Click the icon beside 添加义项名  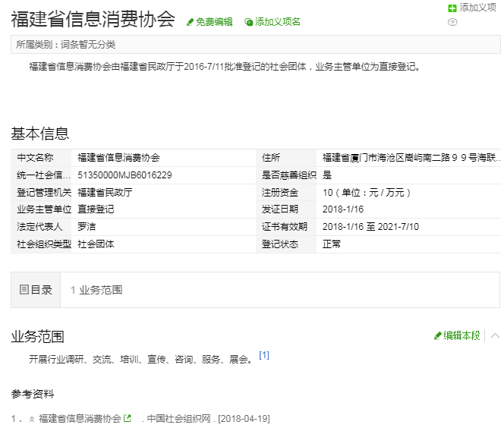(248, 22)
